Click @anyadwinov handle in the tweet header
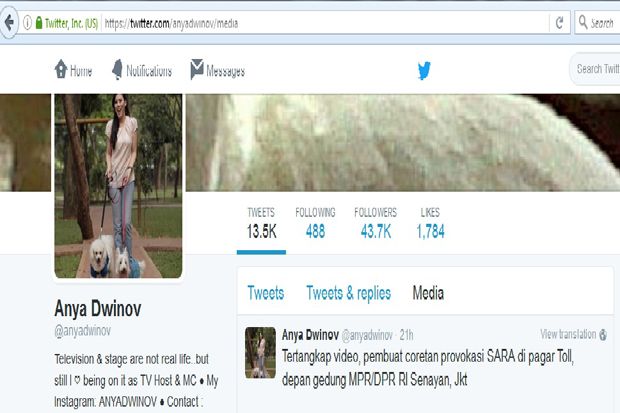Image resolution: width=620 pixels, height=413 pixels. coord(367,335)
